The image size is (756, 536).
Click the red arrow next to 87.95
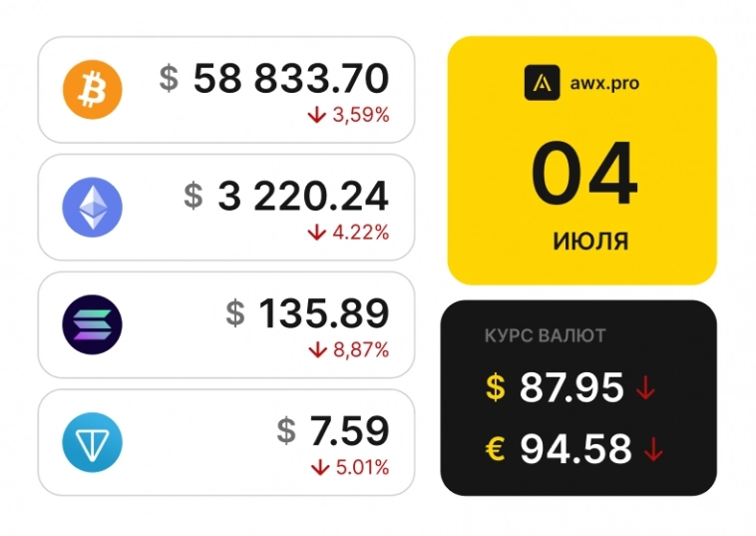(645, 388)
